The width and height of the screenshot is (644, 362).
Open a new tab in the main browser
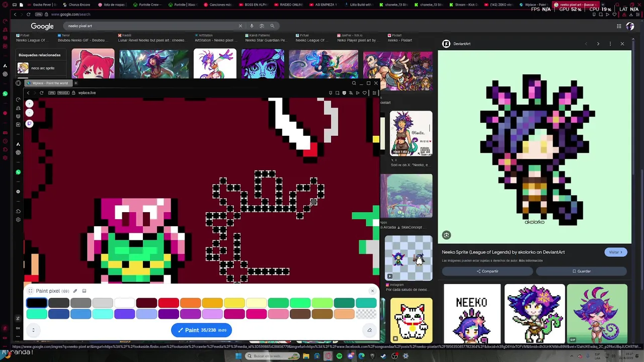point(604,5)
